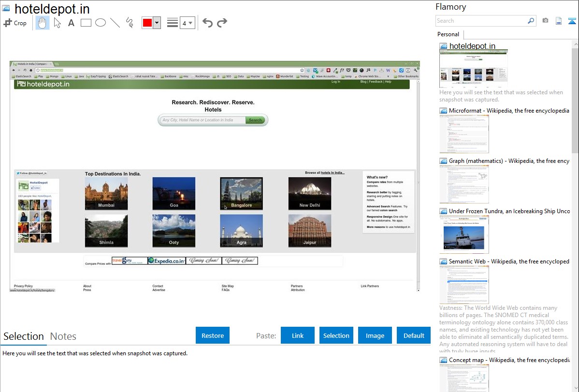Click the Paste Default button
This screenshot has height=392, width=579.
pyautogui.click(x=414, y=335)
